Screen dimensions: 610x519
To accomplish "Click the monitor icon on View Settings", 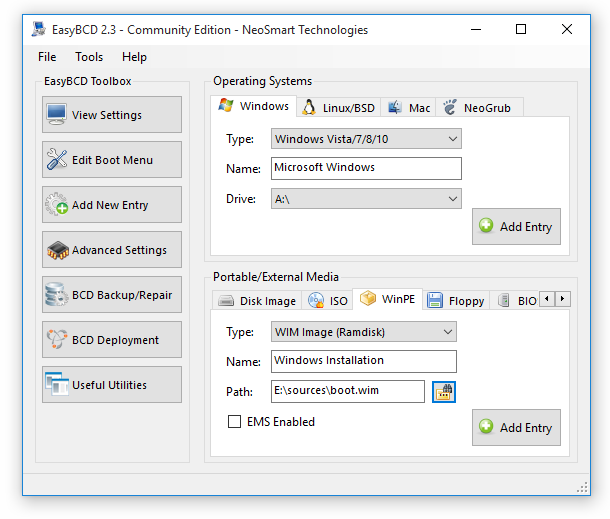I will tap(56, 114).
